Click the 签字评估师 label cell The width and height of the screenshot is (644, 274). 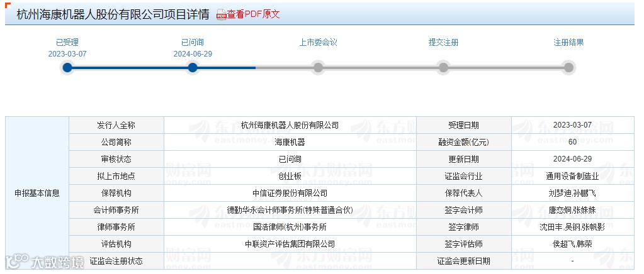[464, 244]
